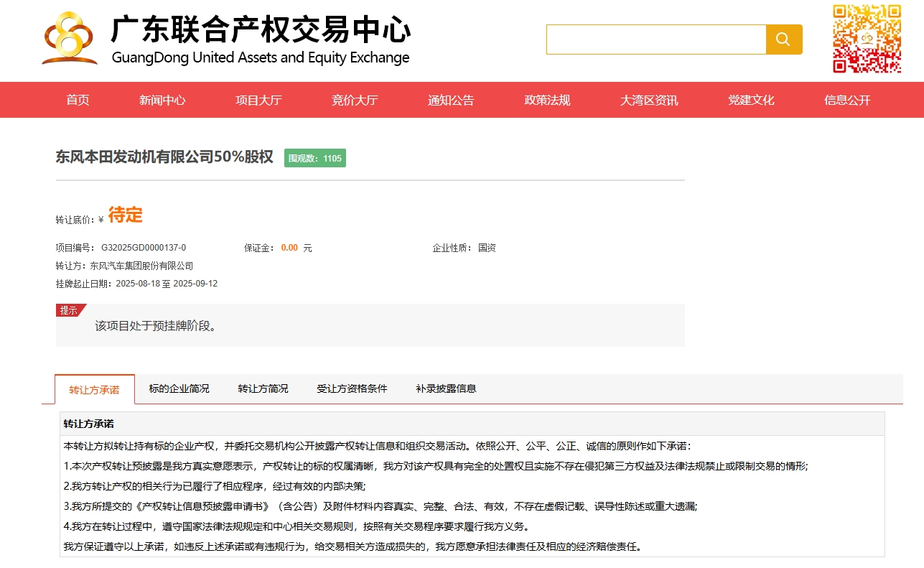The height and width of the screenshot is (568, 924).
Task: Select the 转让方承诺 tab
Action: (x=94, y=389)
